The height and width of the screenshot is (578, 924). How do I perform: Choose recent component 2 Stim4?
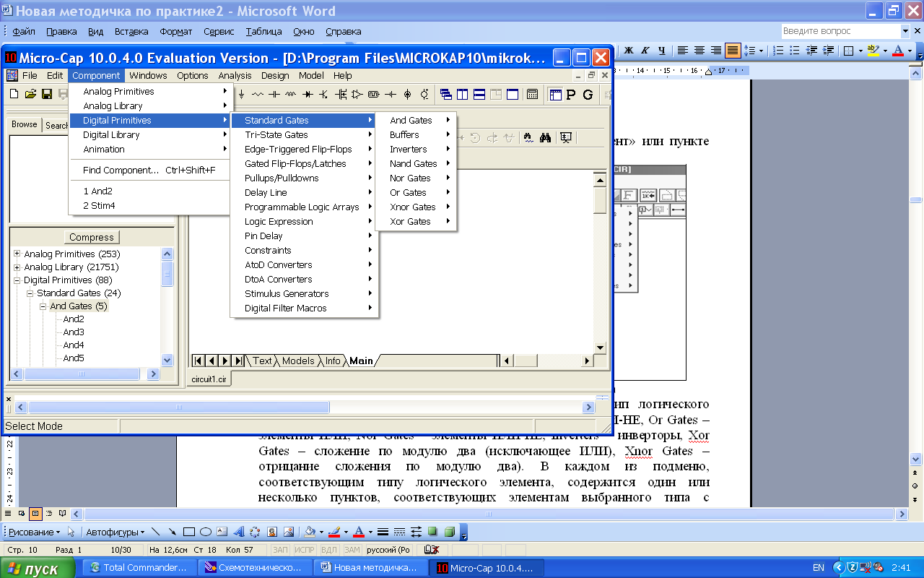point(149,205)
